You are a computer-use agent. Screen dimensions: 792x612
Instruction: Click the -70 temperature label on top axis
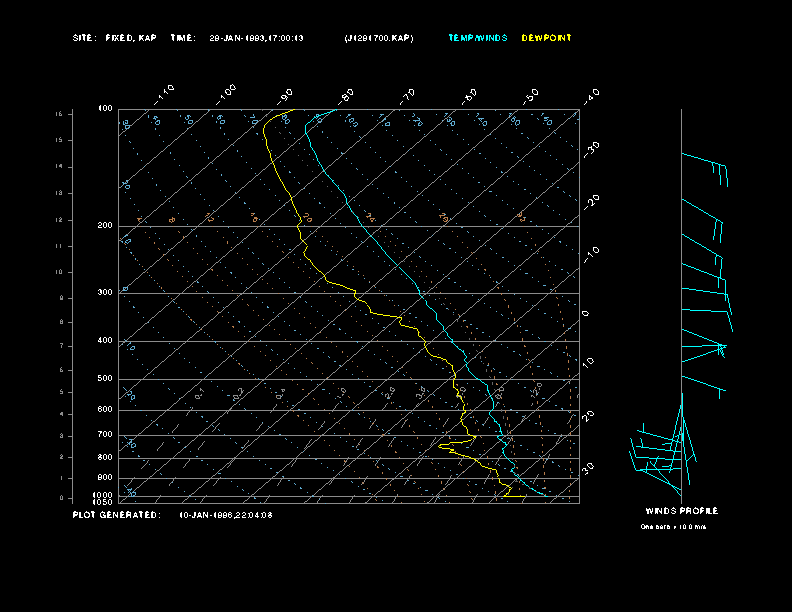408,96
